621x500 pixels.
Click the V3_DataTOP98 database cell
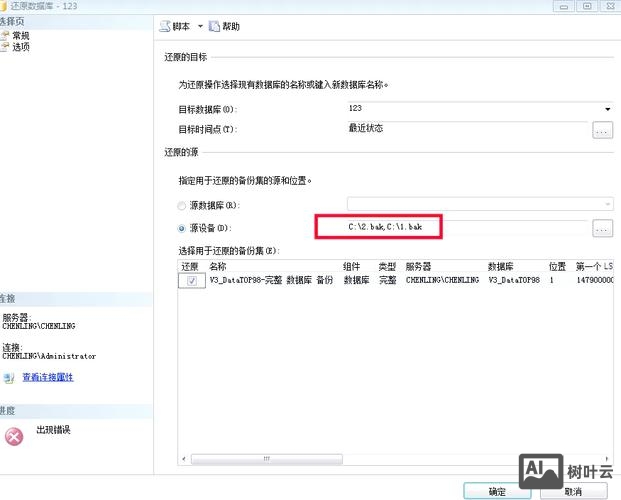point(514,280)
